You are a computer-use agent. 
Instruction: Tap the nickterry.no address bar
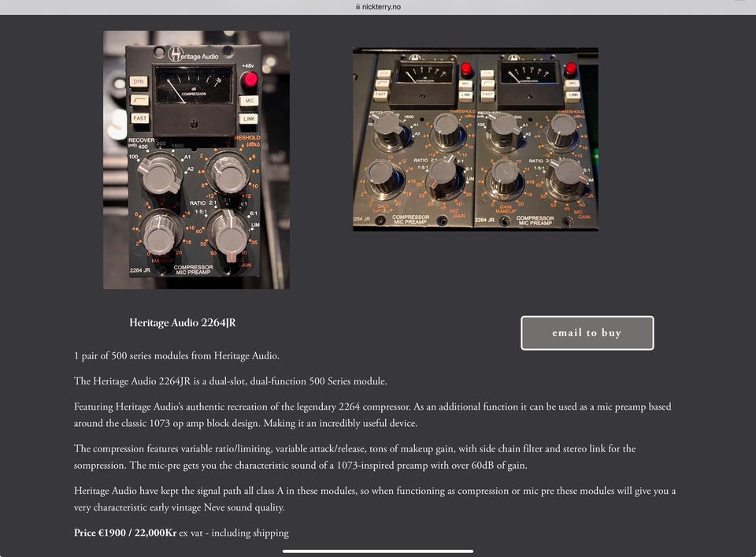(x=378, y=7)
